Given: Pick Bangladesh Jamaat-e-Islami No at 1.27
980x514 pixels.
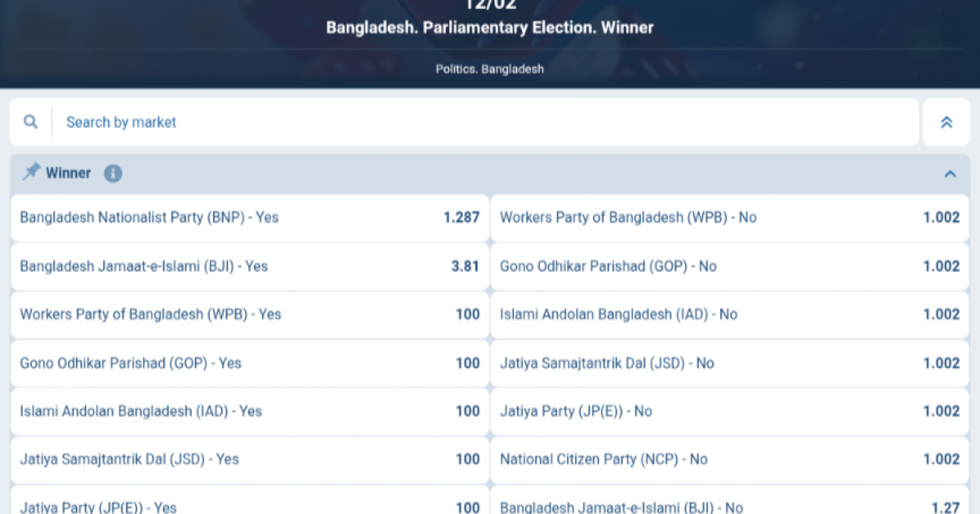Looking at the screenshot, I should click(x=727, y=504).
